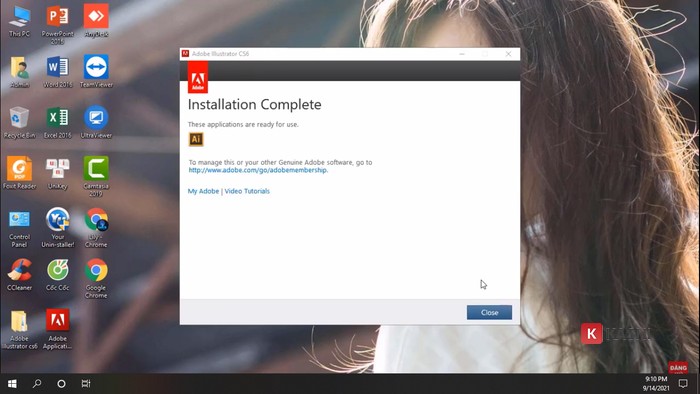Click the Close button in installer
The width and height of the screenshot is (700, 394).
(489, 312)
